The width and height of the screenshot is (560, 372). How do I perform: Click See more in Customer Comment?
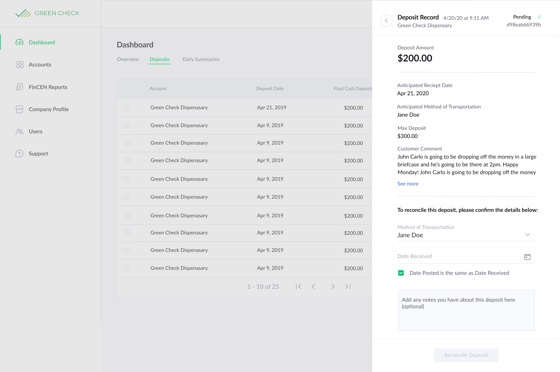[x=408, y=184]
